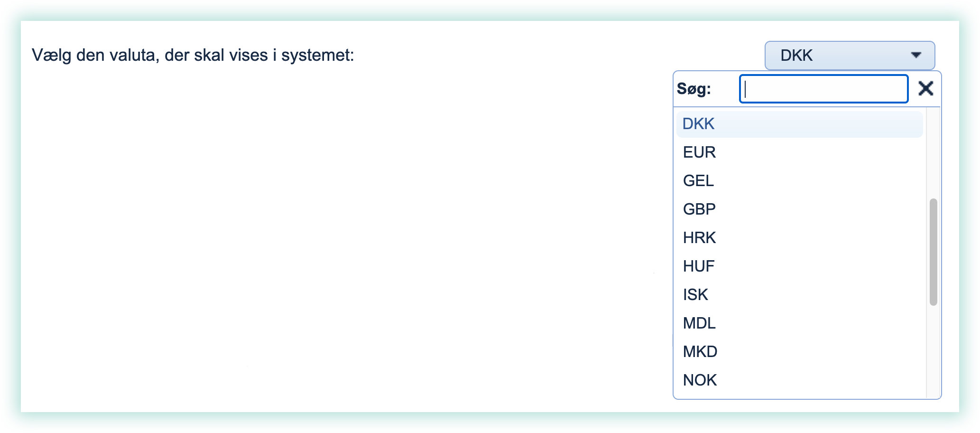
Task: Choose NOK at the bottom of the list
Action: point(700,380)
